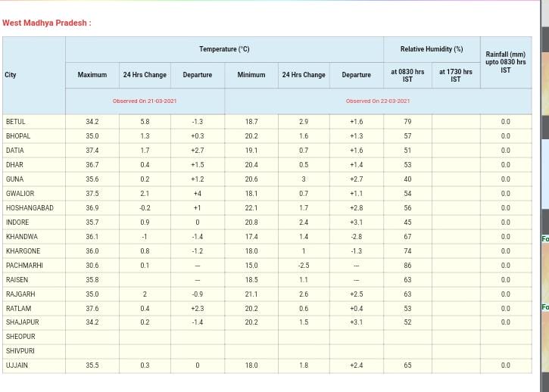Click the Maximum temperature subheader

pyautogui.click(x=92, y=75)
